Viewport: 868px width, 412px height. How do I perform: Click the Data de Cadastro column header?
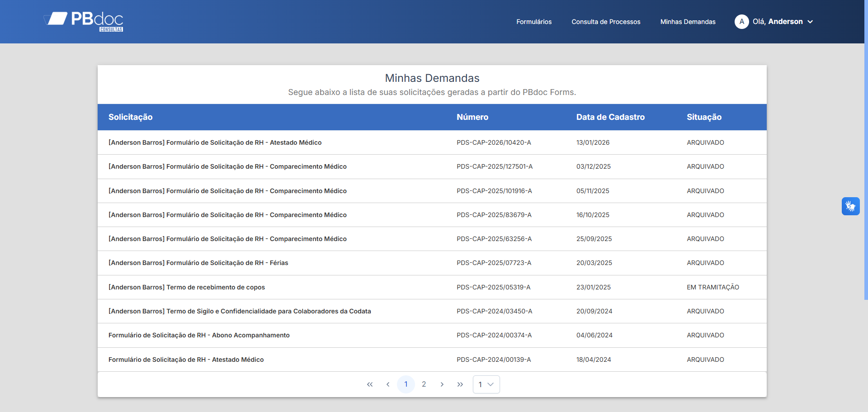coord(610,117)
